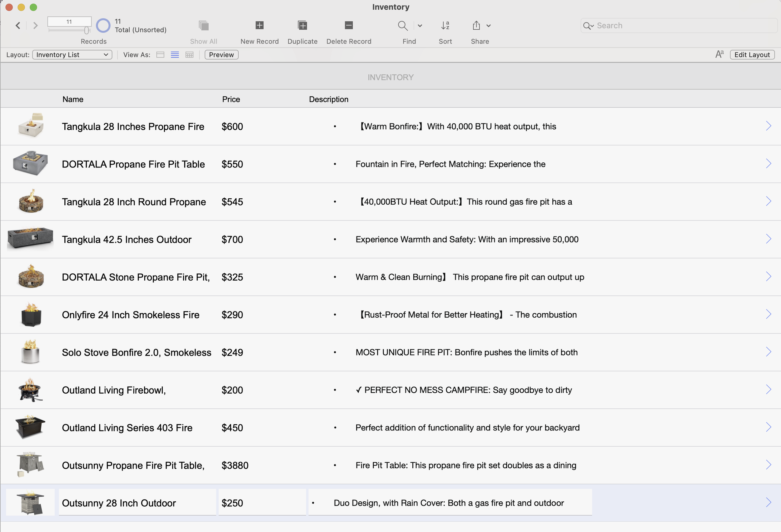Click Outland Living Firebowl thumbnail
This screenshot has height=532, width=781.
(30, 390)
